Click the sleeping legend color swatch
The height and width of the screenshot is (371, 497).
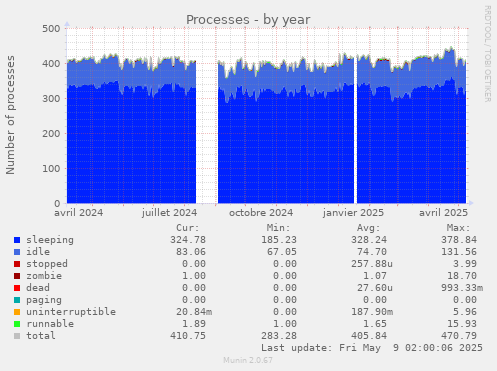click(17, 240)
